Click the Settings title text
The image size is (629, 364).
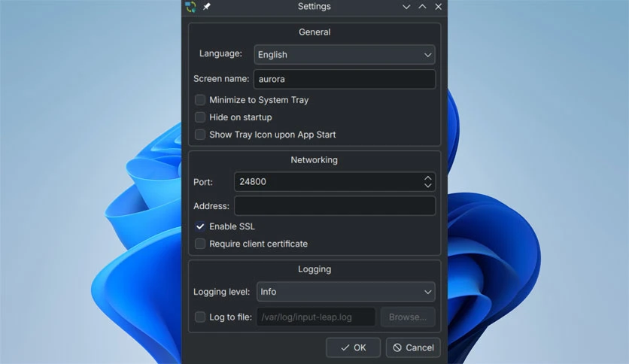[314, 7]
